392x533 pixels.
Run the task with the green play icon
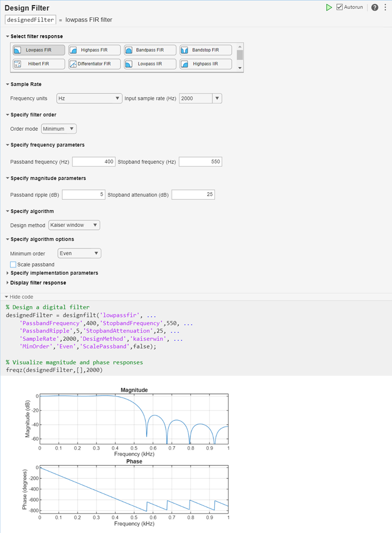(329, 7)
